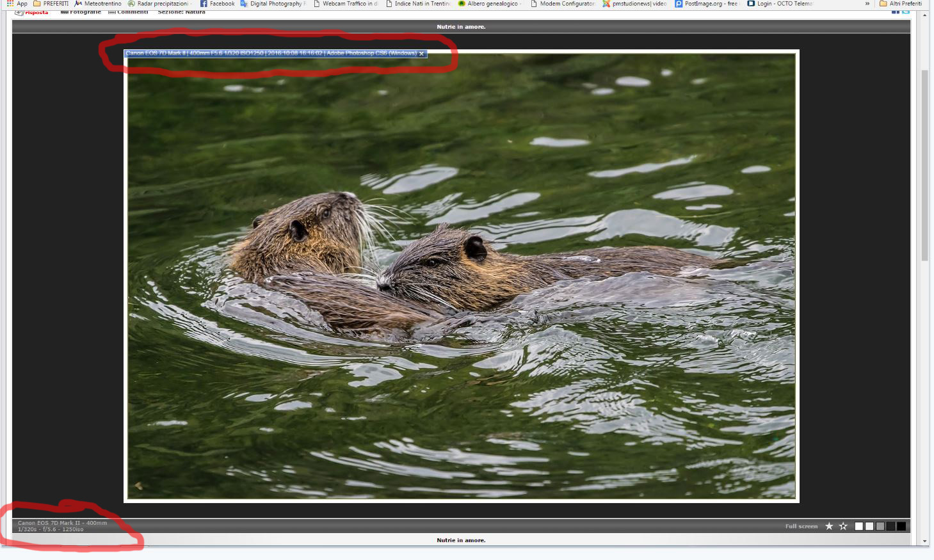Select the black background swatch
934x560 pixels.
coord(901,526)
